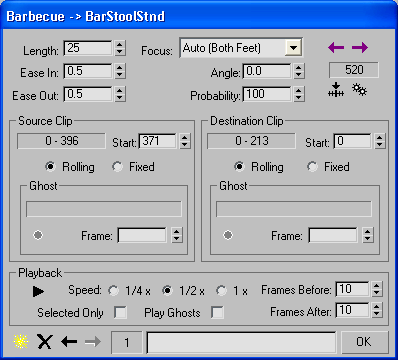Click OK to confirm the transition
398x360 pixels.
364,342
